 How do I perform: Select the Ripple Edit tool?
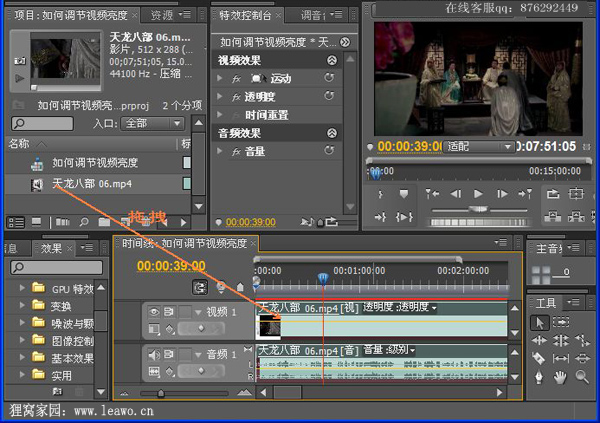(x=540, y=340)
